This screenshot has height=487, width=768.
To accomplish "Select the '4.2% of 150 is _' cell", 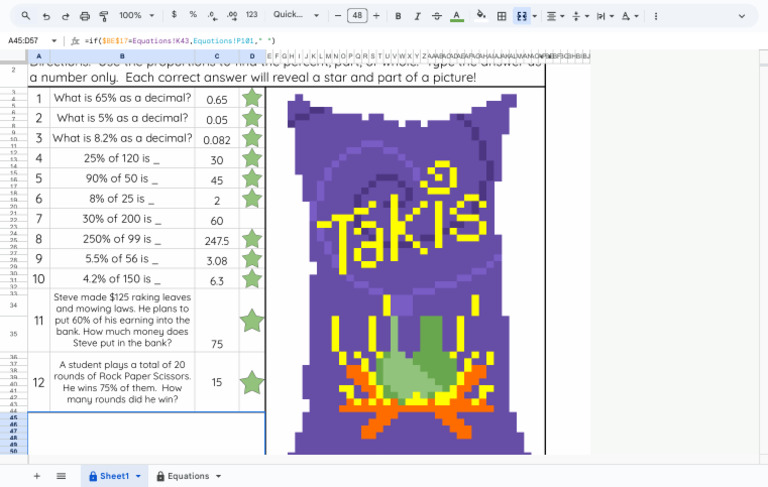I will tap(122, 279).
